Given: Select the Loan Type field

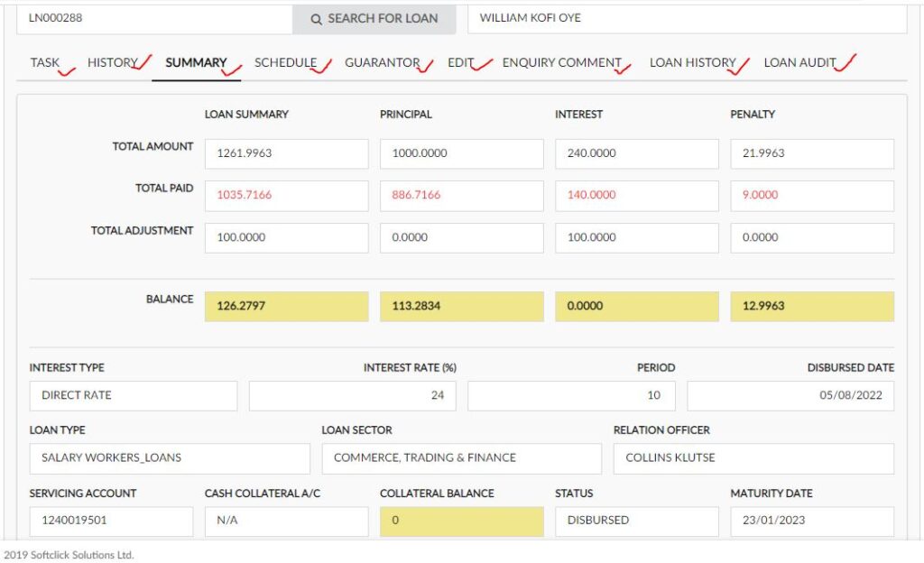Looking at the screenshot, I should pyautogui.click(x=169, y=458).
